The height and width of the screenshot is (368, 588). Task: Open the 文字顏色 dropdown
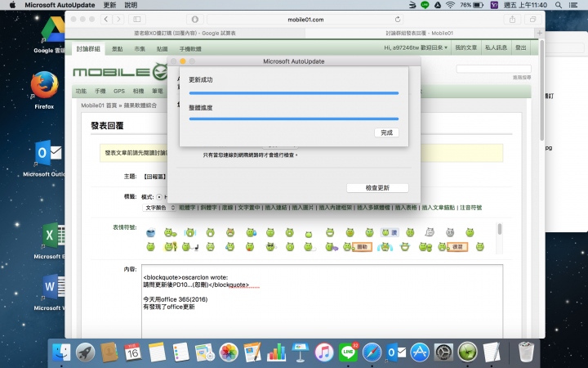159,208
